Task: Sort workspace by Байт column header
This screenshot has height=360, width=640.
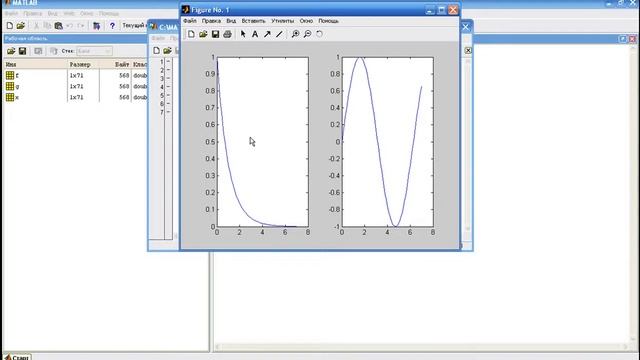Action: 115,64
